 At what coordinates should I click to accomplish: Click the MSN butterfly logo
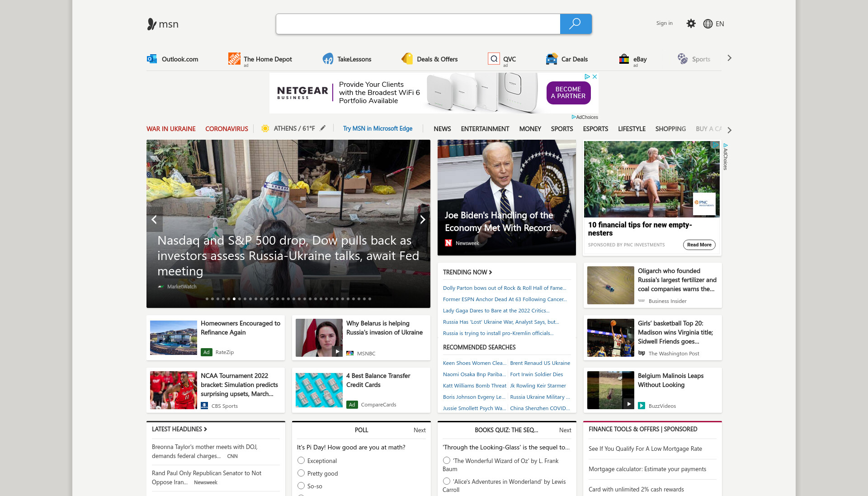pyautogui.click(x=151, y=24)
